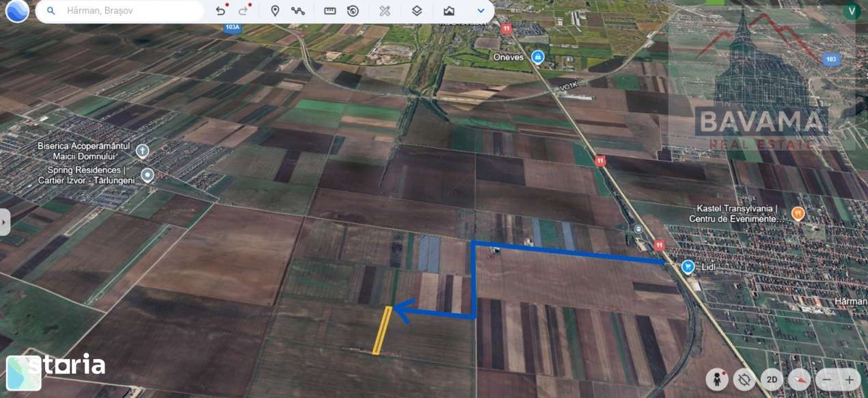Select the Hărman town label
Screen dimensions: 868x398
point(850,301)
